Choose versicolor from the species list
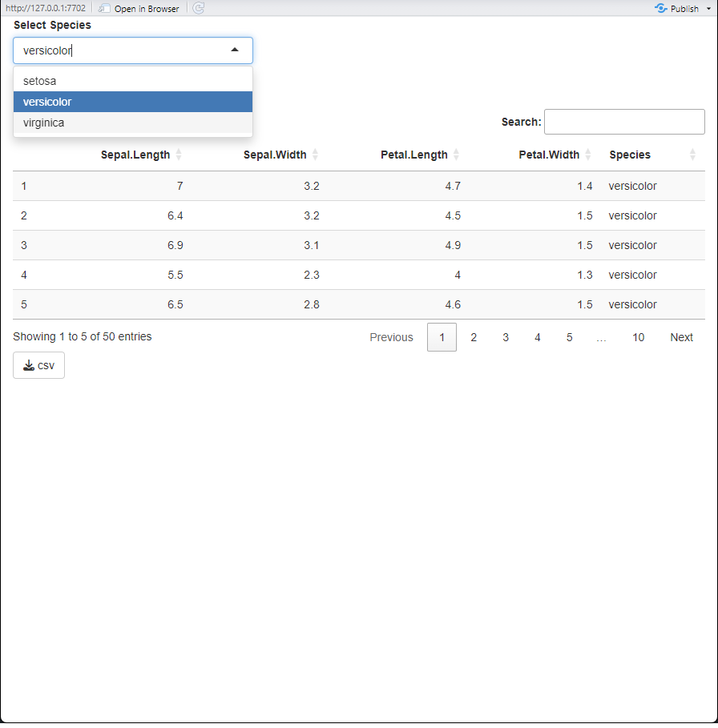The image size is (718, 728). tap(133, 102)
